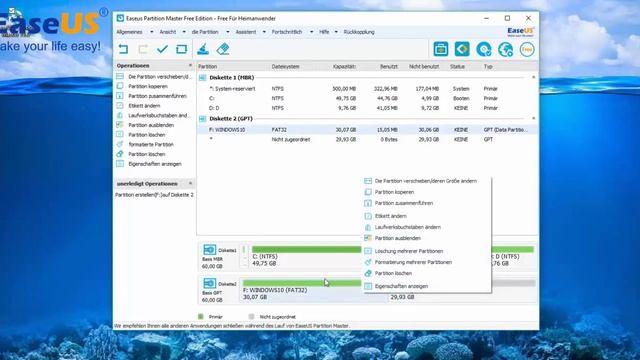Click the globe toolbar icon
The height and width of the screenshot is (360, 640).
point(505,49)
